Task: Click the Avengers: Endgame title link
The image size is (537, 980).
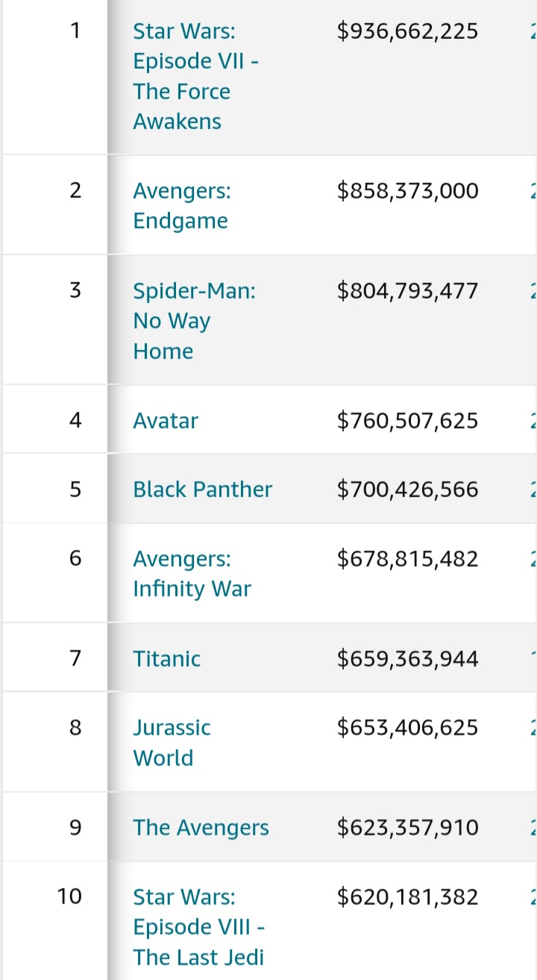Action: point(182,205)
